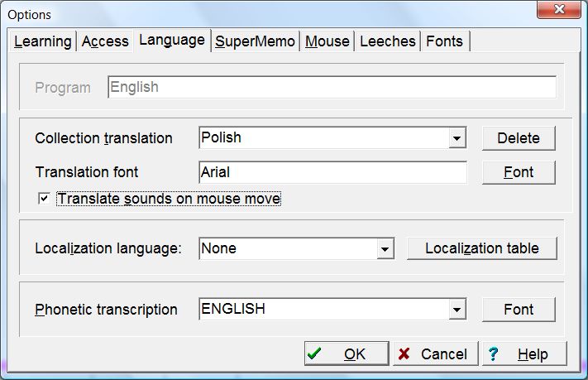Go to the Mouse tab
Screen dimensions: 588x380
pos(327,41)
